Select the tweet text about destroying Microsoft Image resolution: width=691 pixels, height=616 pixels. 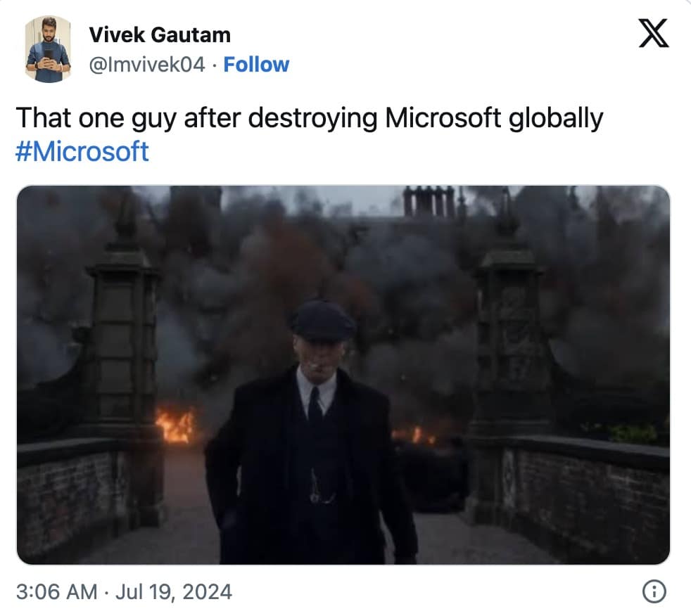tap(310, 118)
